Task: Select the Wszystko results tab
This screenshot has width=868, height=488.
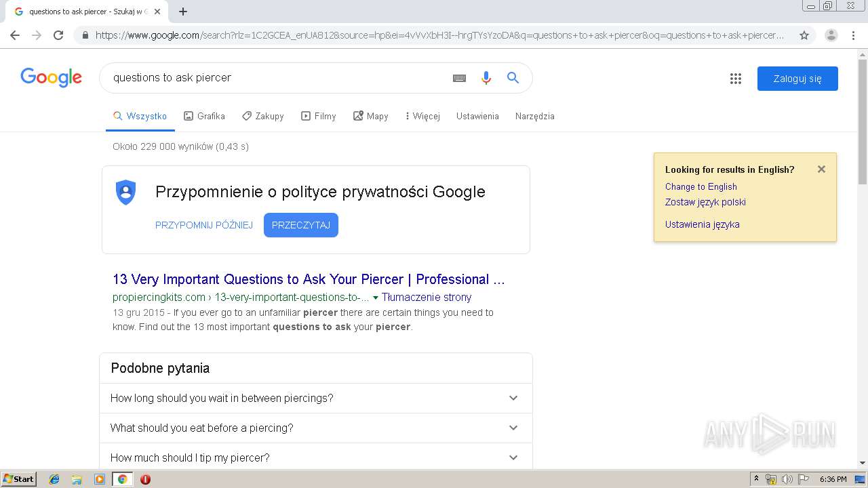Action: 140,116
